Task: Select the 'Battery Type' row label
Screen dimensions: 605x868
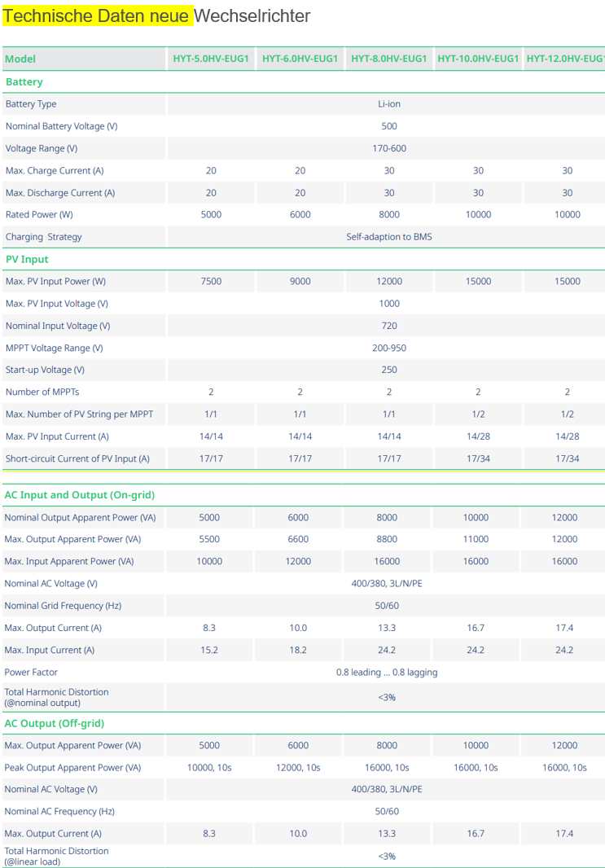Action: [31, 104]
